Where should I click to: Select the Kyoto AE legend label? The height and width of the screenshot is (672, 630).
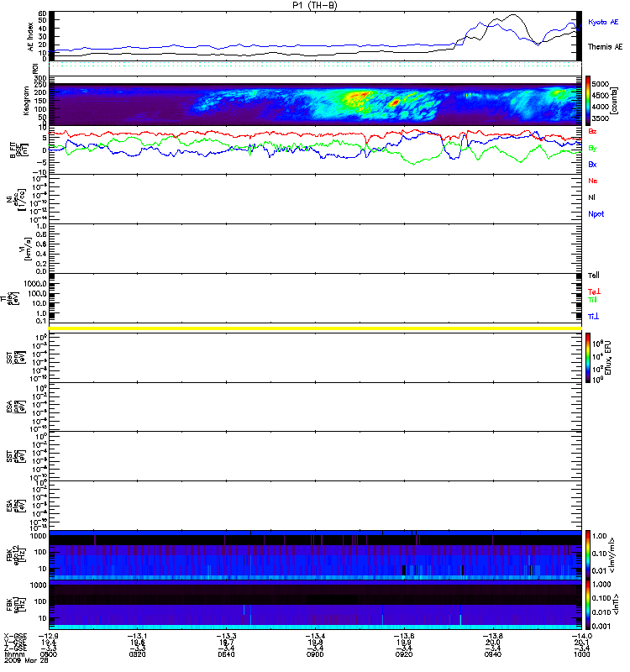click(603, 22)
